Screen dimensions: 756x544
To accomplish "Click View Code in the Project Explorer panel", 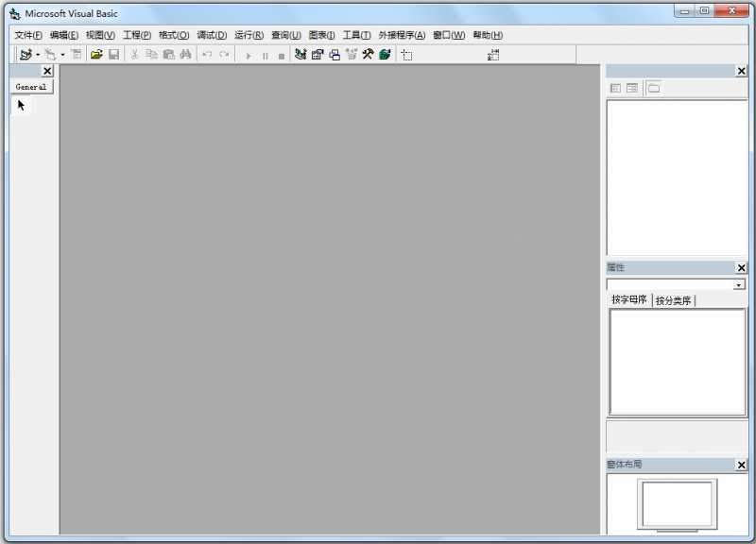I will (617, 88).
